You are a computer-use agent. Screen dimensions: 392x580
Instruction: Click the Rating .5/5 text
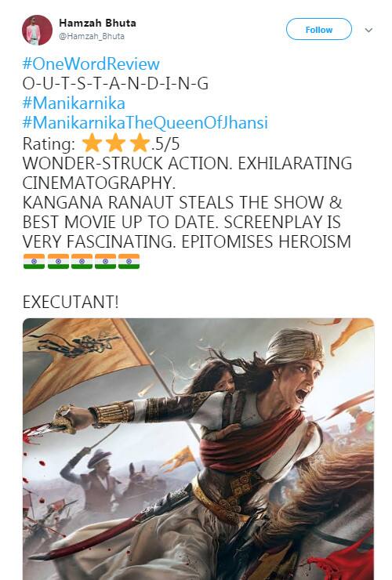coord(101,143)
